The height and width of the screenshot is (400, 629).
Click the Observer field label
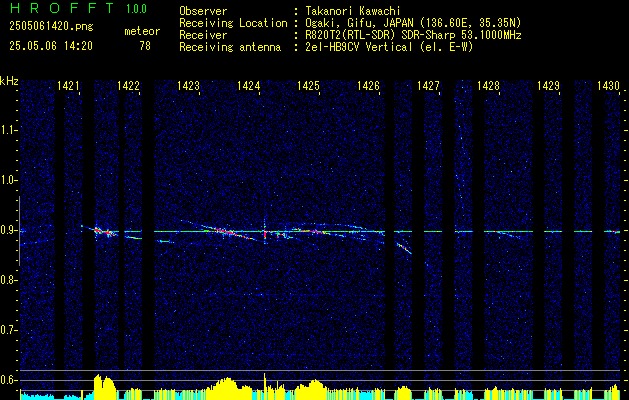(x=203, y=11)
